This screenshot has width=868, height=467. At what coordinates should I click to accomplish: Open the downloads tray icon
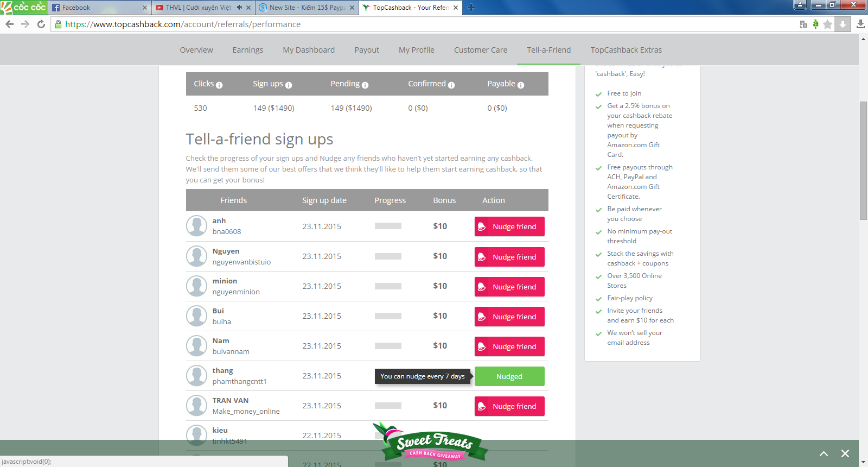[860, 24]
